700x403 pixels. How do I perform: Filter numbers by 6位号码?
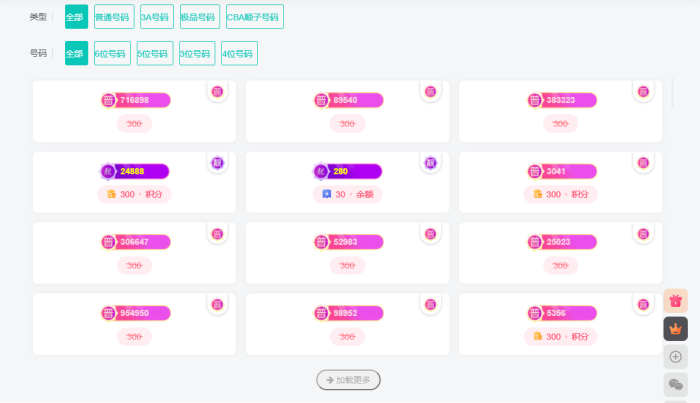(x=112, y=53)
